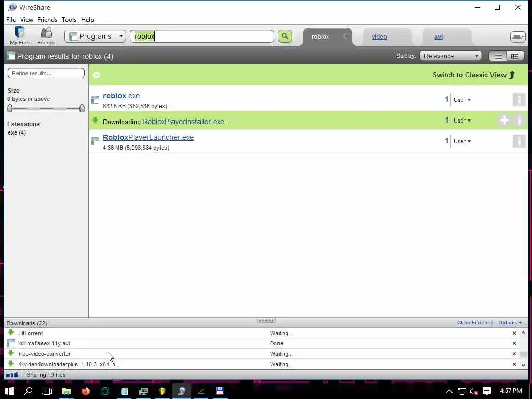This screenshot has width=532, height=399.
Task: Click the Sharing 19 files status text
Action: (x=46, y=375)
